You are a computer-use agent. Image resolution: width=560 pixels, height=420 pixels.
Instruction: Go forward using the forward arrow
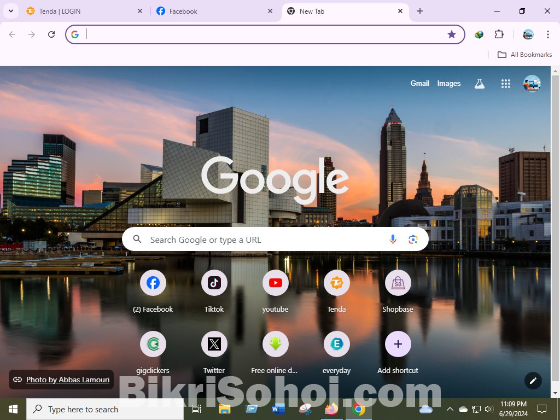pos(32,34)
